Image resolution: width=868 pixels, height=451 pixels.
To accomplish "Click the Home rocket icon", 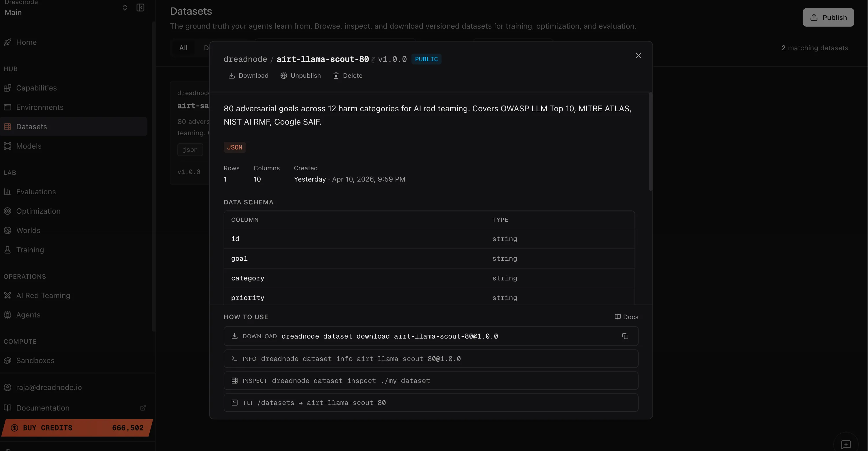I will pos(8,42).
